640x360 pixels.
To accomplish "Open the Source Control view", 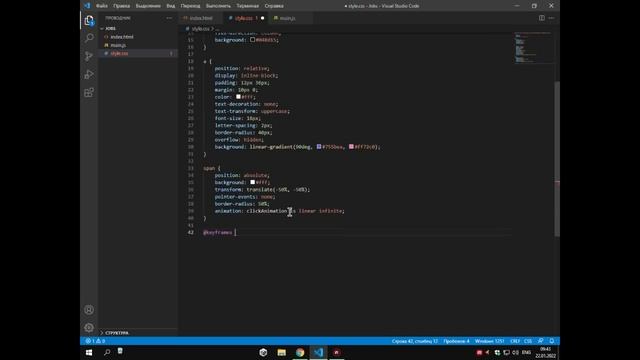I will (89, 56).
